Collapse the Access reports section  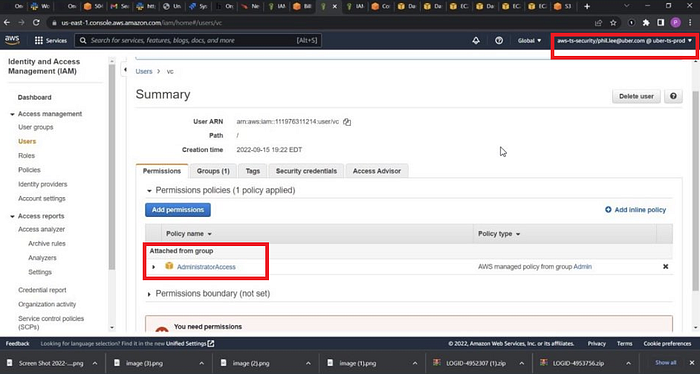pyautogui.click(x=12, y=216)
